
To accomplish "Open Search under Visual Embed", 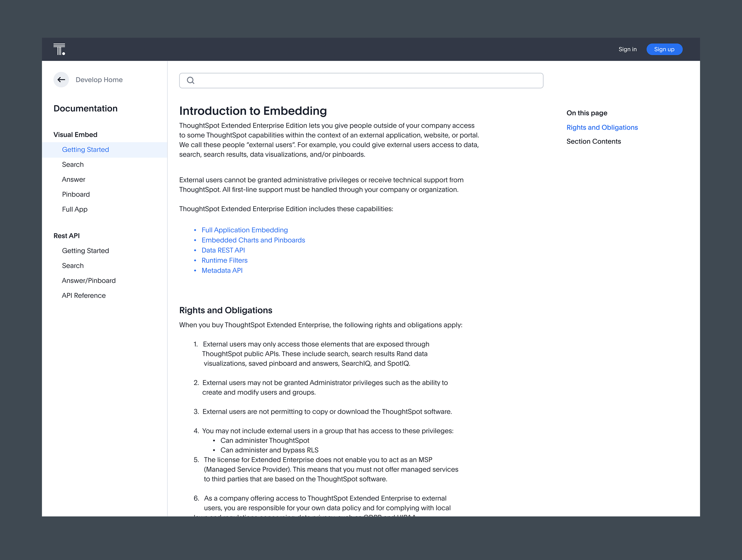I will point(73,165).
